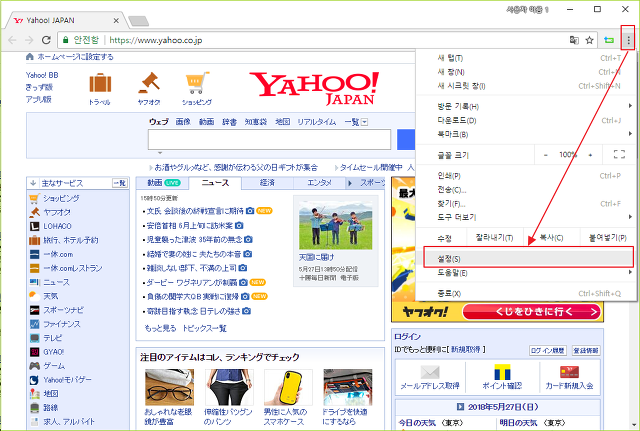
Task: Open the yellow phone case thumbnail
Action: point(288,387)
